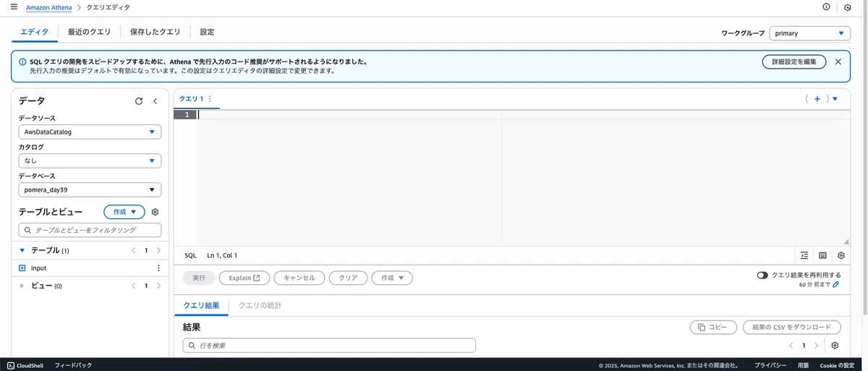Next page in tables list
This screenshot has width=868, height=371.
(158, 250)
